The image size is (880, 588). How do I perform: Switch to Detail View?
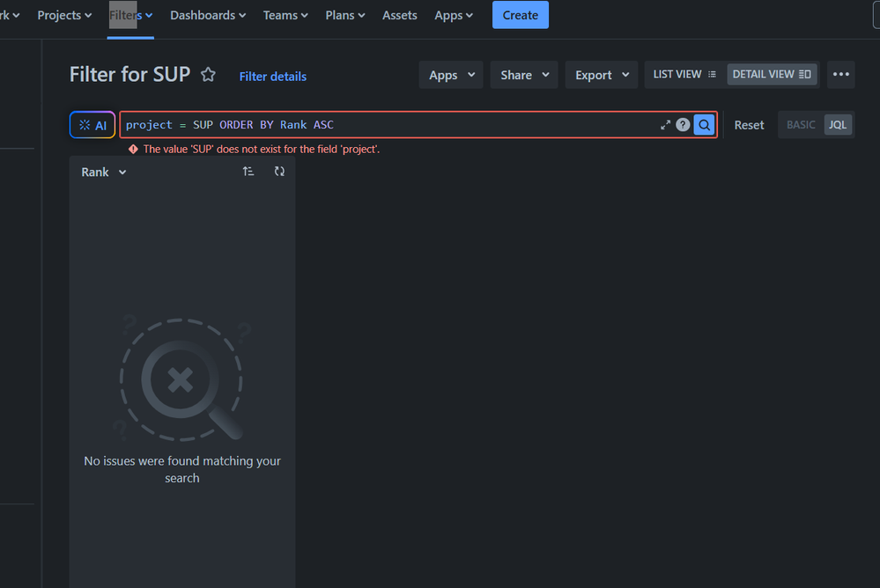tap(772, 75)
